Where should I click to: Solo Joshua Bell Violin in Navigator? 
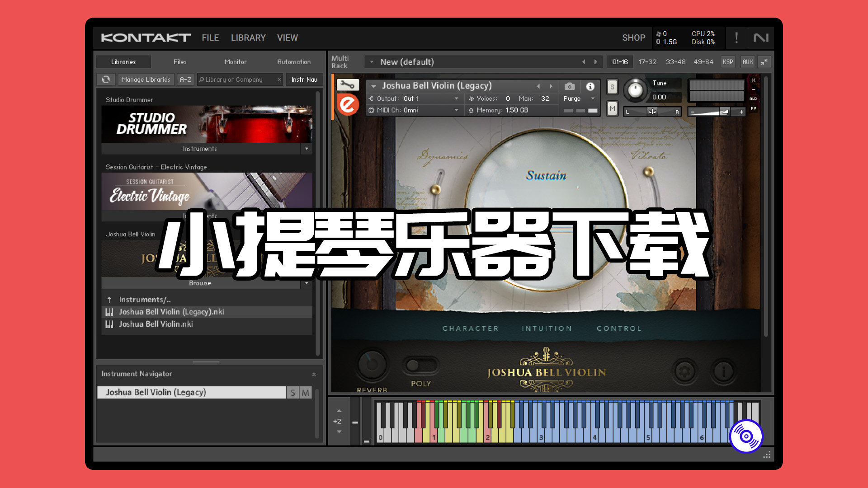pyautogui.click(x=293, y=393)
